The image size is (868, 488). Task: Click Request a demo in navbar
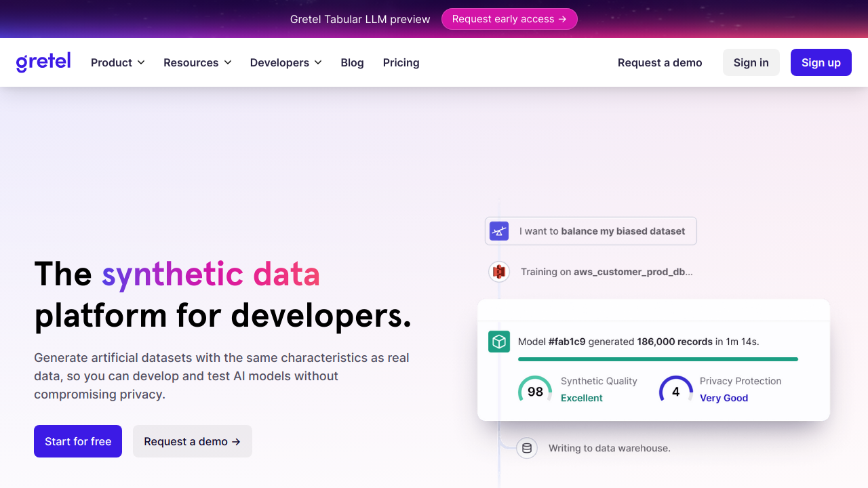660,62
